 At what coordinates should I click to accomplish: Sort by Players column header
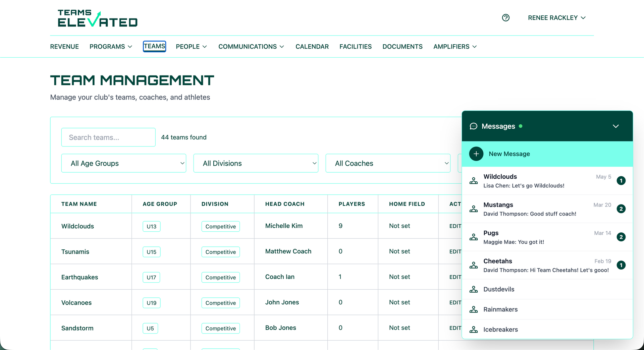[352, 204]
